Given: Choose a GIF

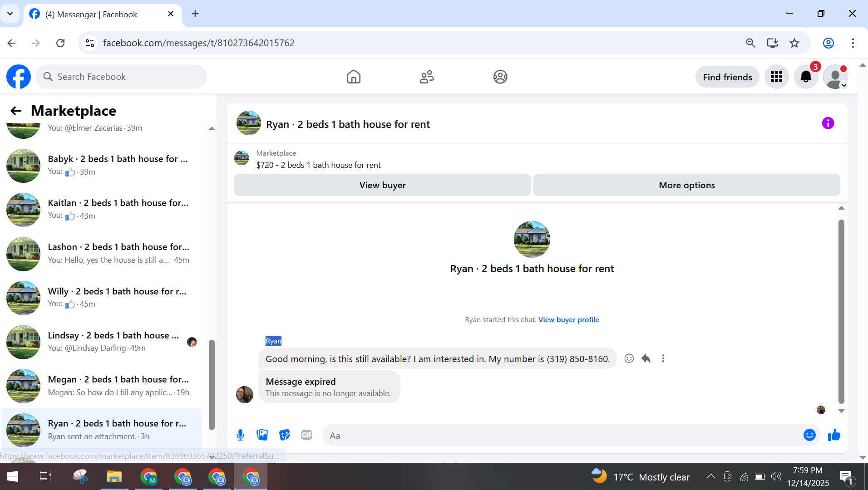Looking at the screenshot, I should click(x=306, y=435).
